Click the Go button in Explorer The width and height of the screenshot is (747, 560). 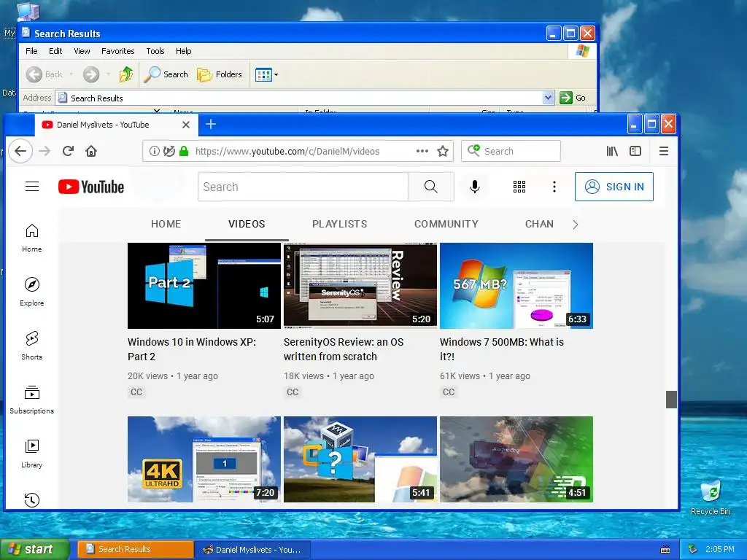(x=573, y=98)
